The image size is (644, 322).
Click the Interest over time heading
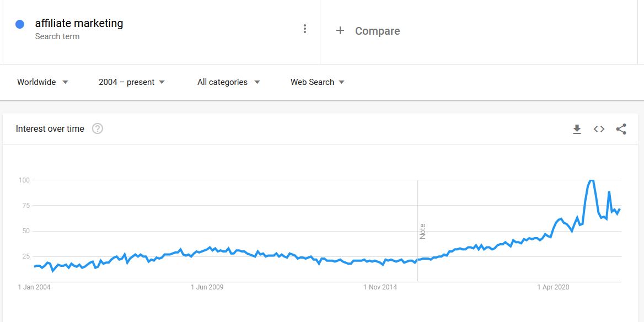pyautogui.click(x=50, y=128)
